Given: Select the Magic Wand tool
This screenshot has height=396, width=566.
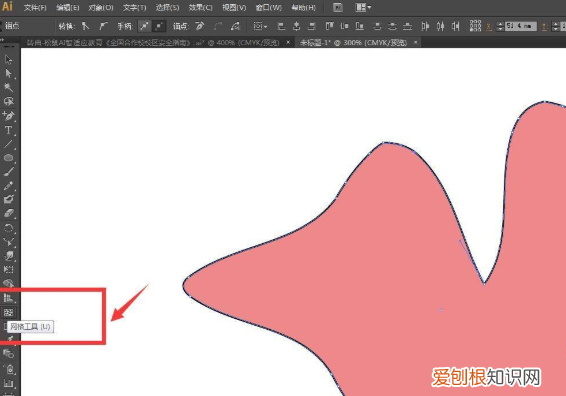Looking at the screenshot, I should (8, 88).
